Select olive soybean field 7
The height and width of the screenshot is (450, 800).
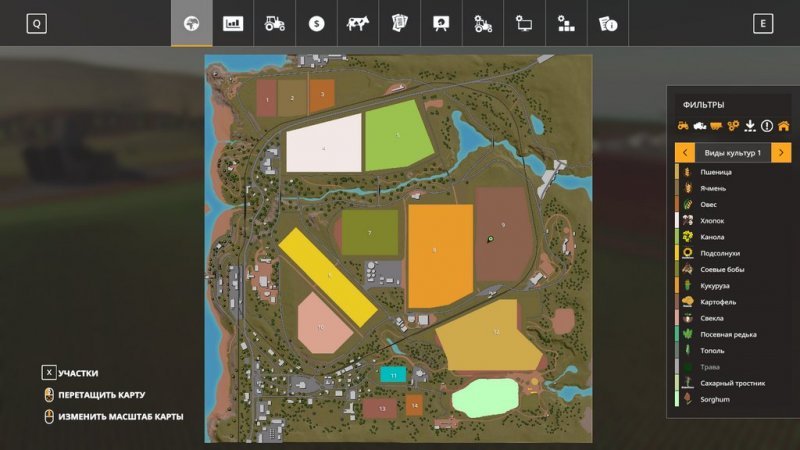coord(370,233)
